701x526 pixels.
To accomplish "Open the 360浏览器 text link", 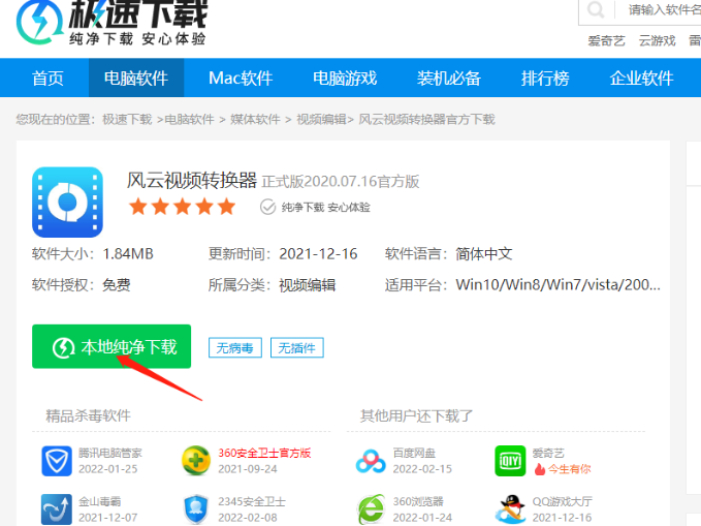I will click(418, 501).
